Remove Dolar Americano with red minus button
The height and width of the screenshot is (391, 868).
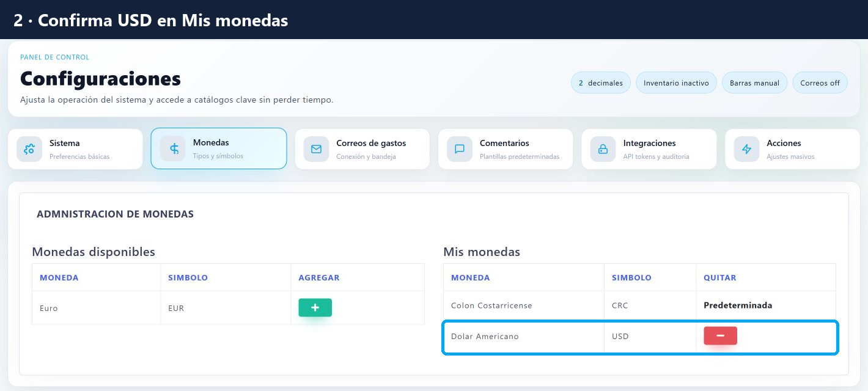click(720, 335)
